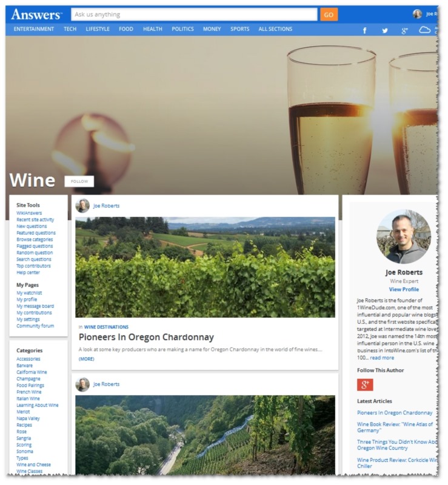Open the Oregon vineyard article image

[205, 267]
